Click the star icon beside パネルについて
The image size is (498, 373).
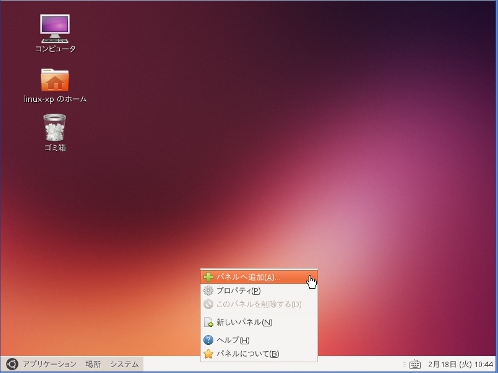click(x=208, y=354)
